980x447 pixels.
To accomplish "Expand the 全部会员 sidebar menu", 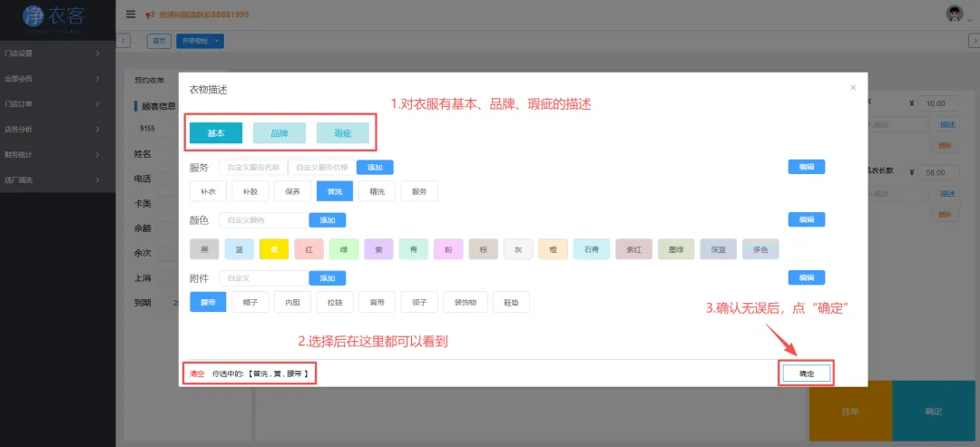I will 57,79.
